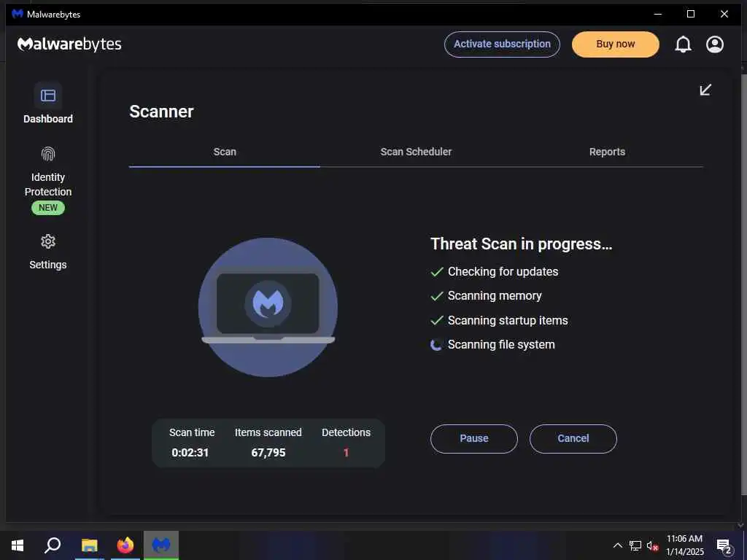747x560 pixels.
Task: Click the spinner beside Scanning file system
Action: pyautogui.click(x=436, y=345)
